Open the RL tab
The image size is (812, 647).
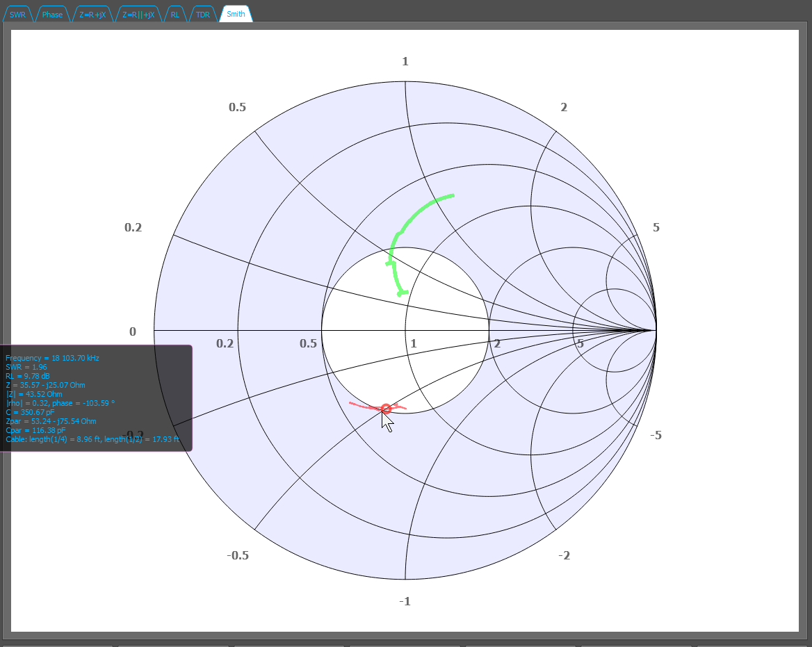pos(175,15)
